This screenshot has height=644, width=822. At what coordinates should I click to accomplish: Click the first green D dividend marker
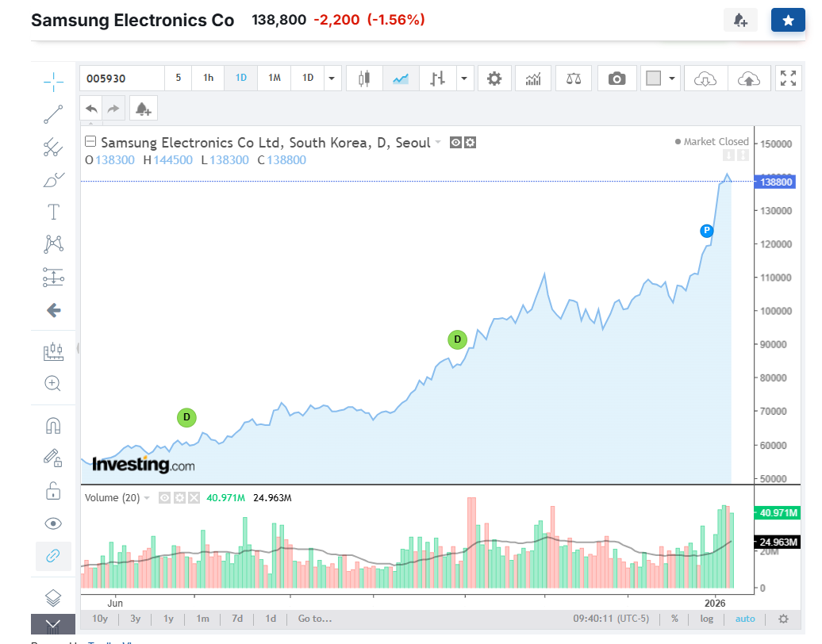click(186, 418)
